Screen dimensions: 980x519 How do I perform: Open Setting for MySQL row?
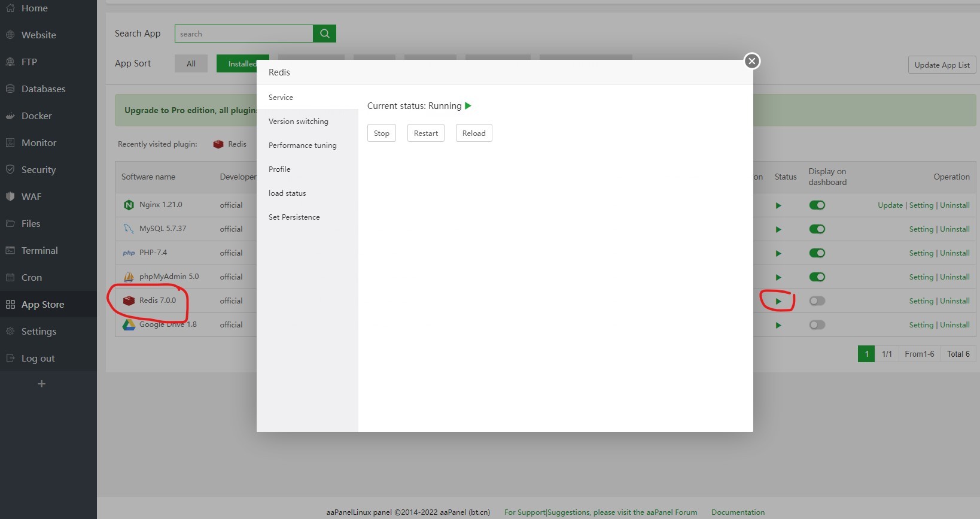921,229
